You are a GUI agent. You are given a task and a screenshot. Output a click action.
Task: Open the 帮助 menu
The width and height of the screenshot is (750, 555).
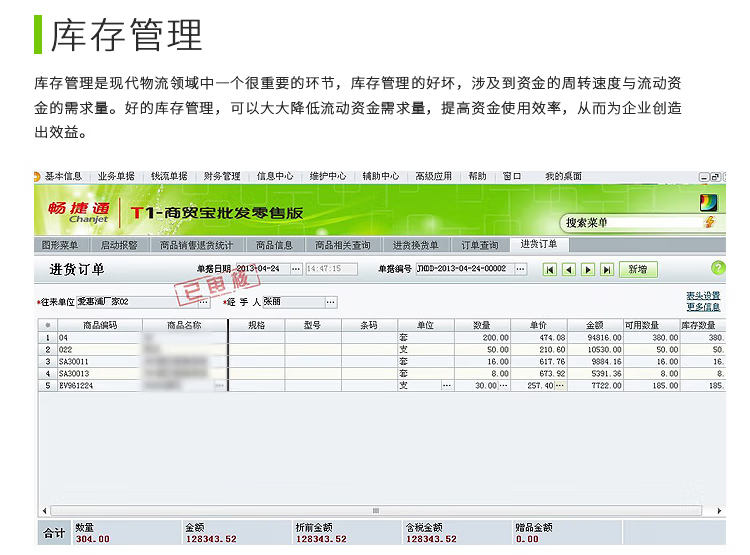(x=477, y=177)
